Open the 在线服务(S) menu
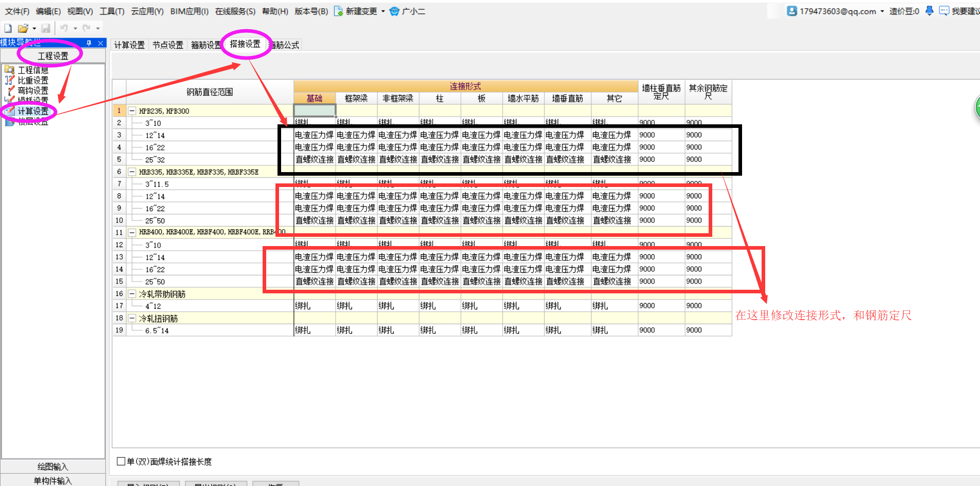This screenshot has height=486, width=980. coord(235,11)
